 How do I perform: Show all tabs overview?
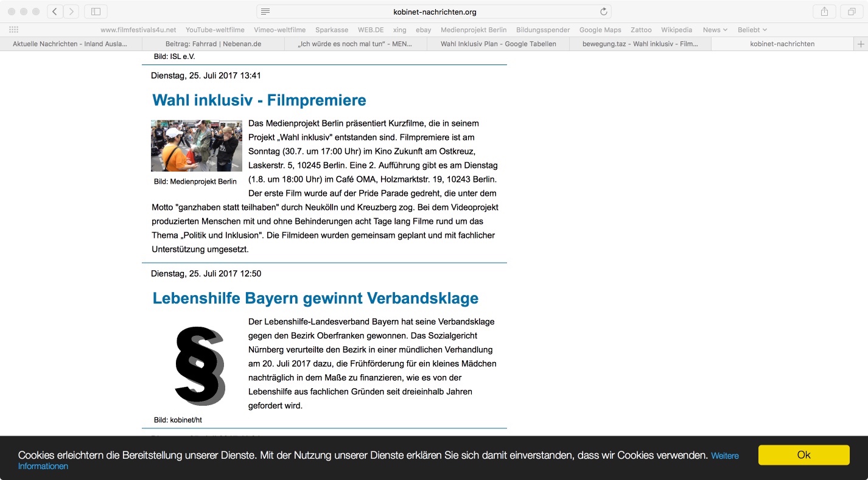[x=851, y=12]
